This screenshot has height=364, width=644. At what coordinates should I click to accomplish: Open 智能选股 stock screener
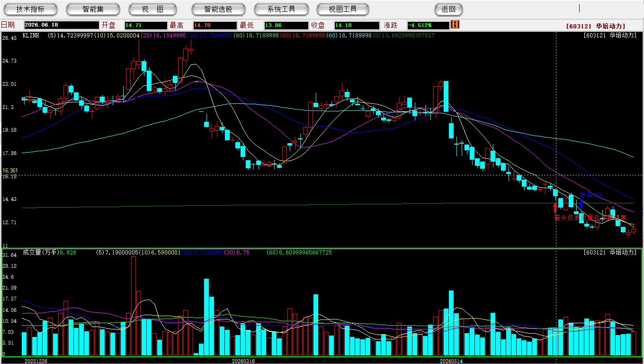pos(218,9)
